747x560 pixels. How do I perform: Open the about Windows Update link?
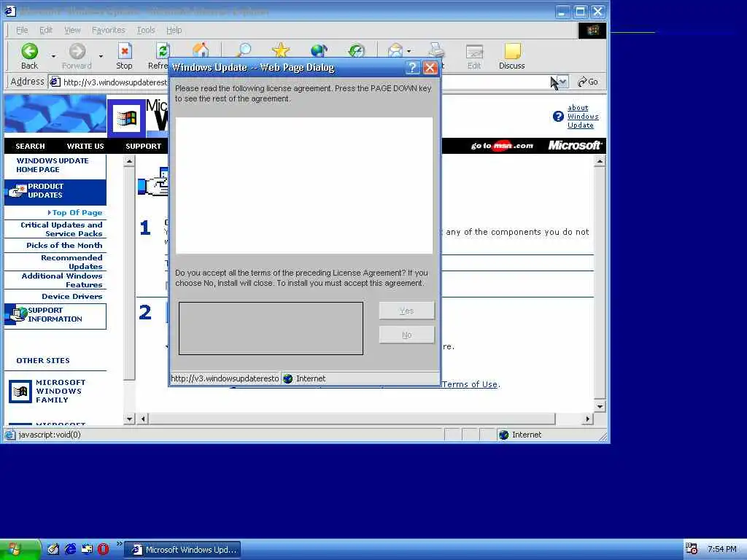tap(583, 117)
